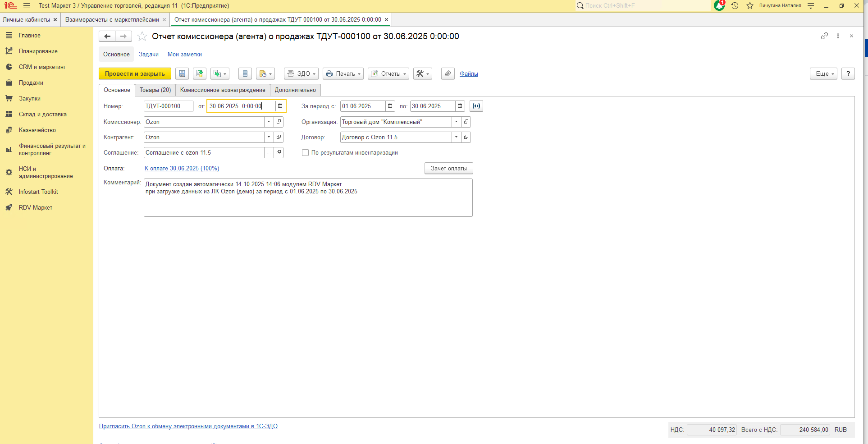Open the create-based-on icon dropdown
The height and width of the screenshot is (444, 868).
220,73
